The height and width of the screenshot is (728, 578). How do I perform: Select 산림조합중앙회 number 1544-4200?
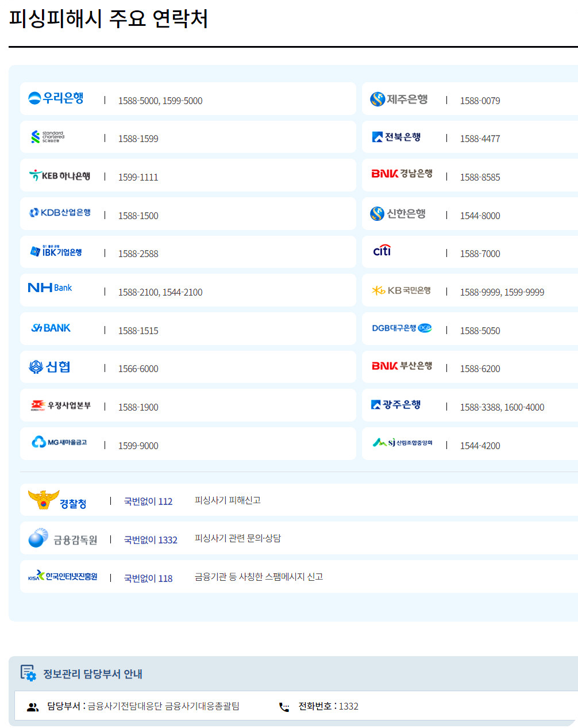[480, 446]
